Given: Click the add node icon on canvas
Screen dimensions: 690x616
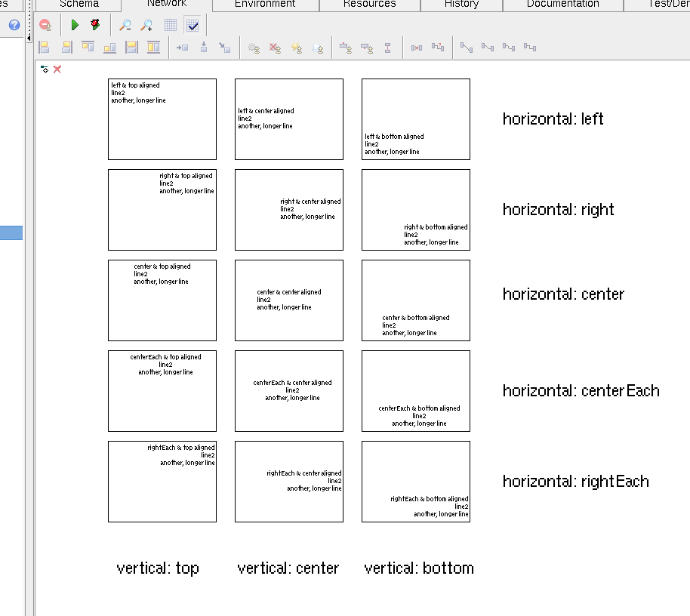Looking at the screenshot, I should pos(45,69).
